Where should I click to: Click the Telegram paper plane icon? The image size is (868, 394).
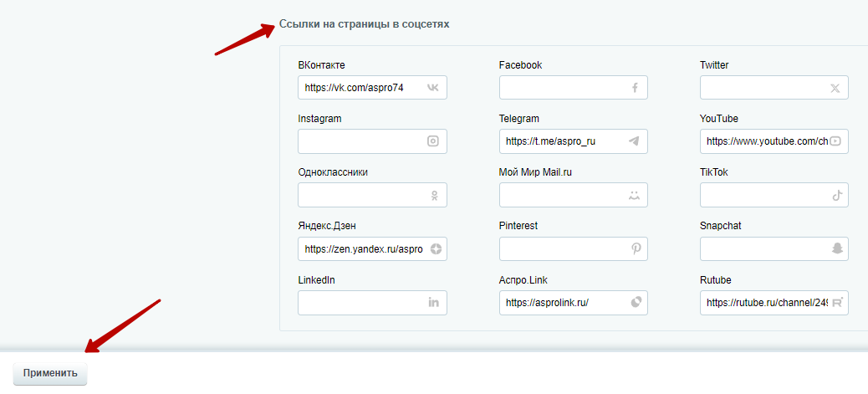(635, 141)
